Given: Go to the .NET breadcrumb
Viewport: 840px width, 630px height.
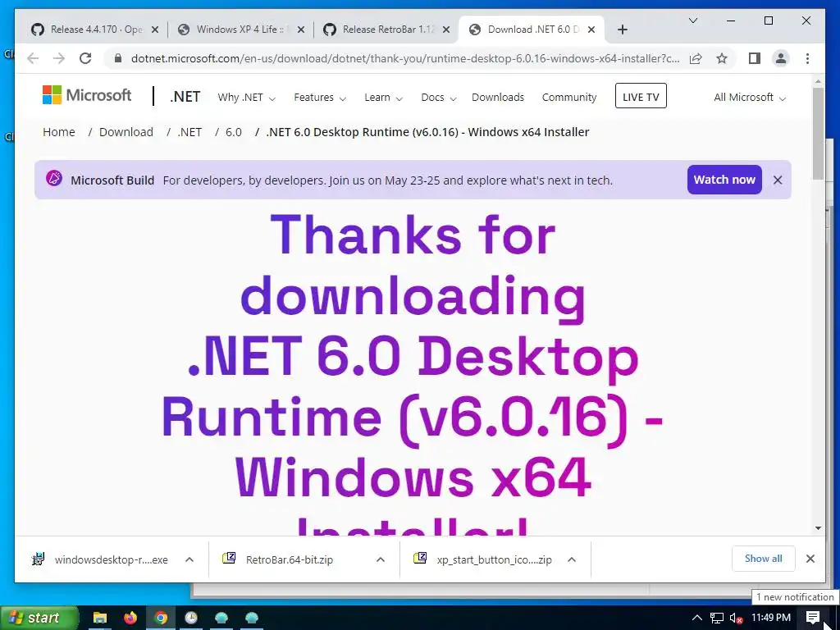Looking at the screenshot, I should (x=189, y=132).
